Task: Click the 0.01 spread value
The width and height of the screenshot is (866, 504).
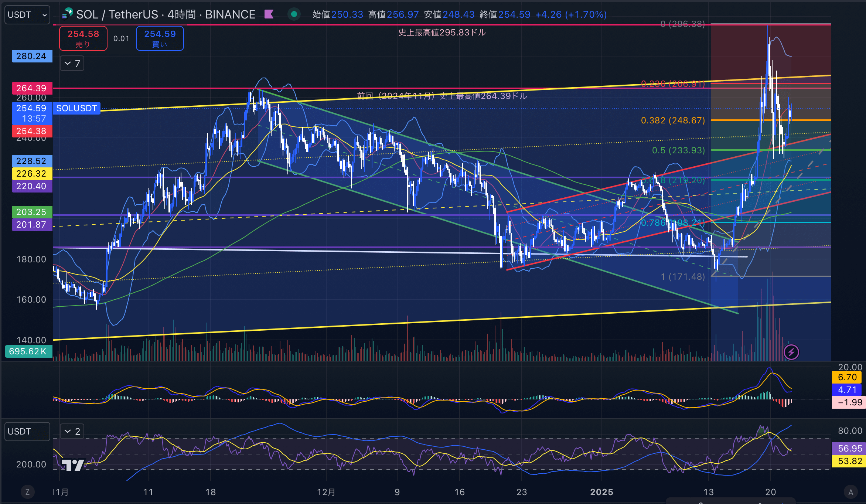Action: point(122,38)
